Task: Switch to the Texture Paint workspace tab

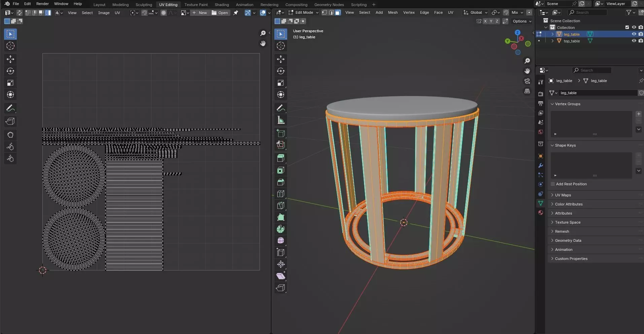Action: (x=196, y=5)
